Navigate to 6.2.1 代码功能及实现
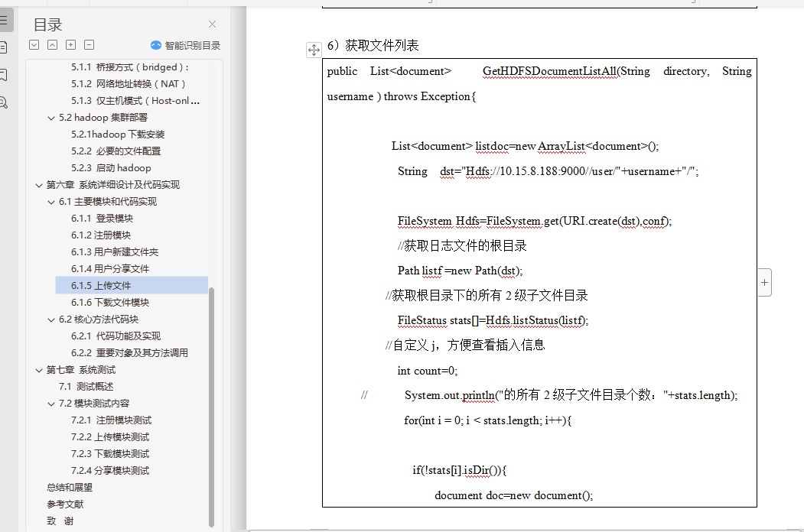The width and height of the screenshot is (804, 532). tap(116, 336)
